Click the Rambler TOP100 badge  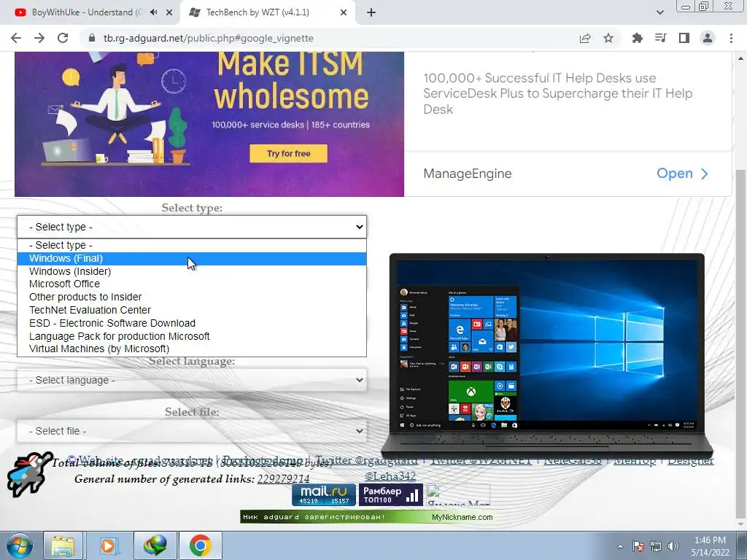(390, 495)
